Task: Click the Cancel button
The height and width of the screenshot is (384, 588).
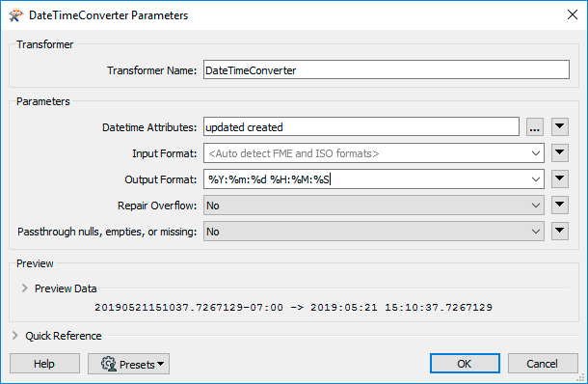Action: 543,364
